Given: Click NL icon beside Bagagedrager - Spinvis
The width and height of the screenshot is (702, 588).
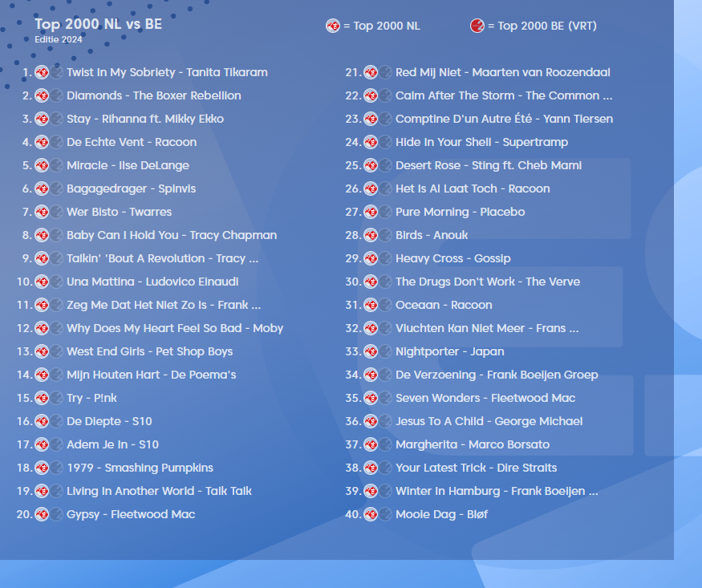Looking at the screenshot, I should click(42, 189).
